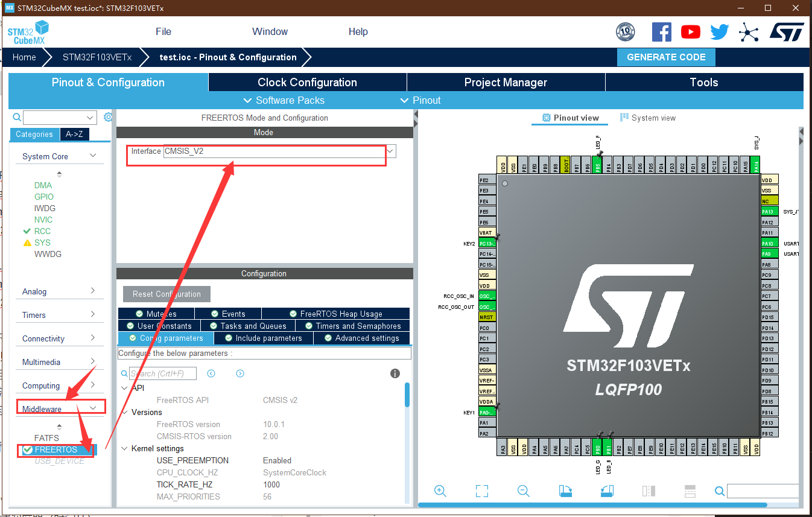Select the NRST pin on the chip
The width and height of the screenshot is (812, 517).
[x=487, y=317]
